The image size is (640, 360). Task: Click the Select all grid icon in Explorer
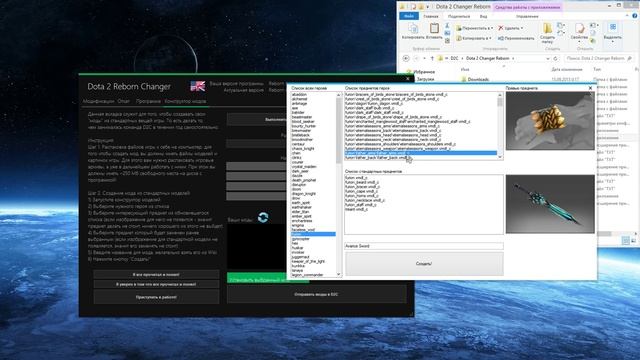click(x=613, y=27)
